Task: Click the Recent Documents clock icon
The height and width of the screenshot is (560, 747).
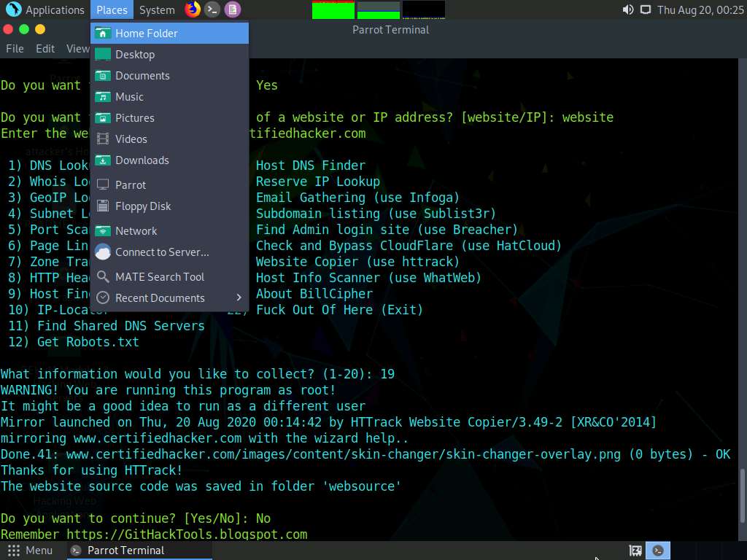Action: tap(102, 298)
